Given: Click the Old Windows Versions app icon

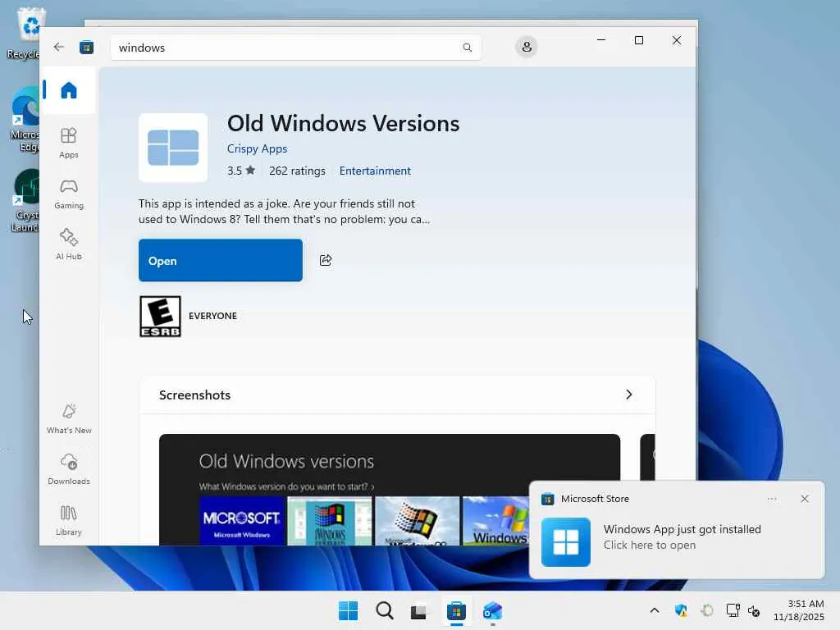Looking at the screenshot, I should 173,148.
